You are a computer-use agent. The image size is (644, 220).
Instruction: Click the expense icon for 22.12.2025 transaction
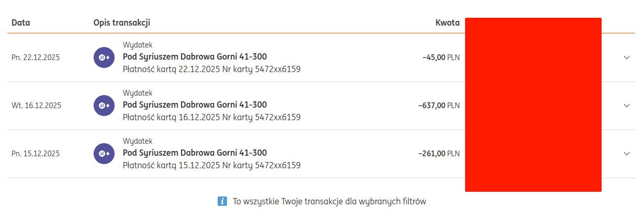tap(104, 57)
